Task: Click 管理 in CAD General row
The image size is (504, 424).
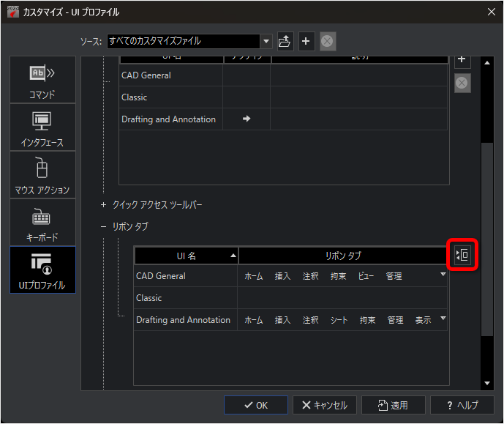Action: [394, 276]
